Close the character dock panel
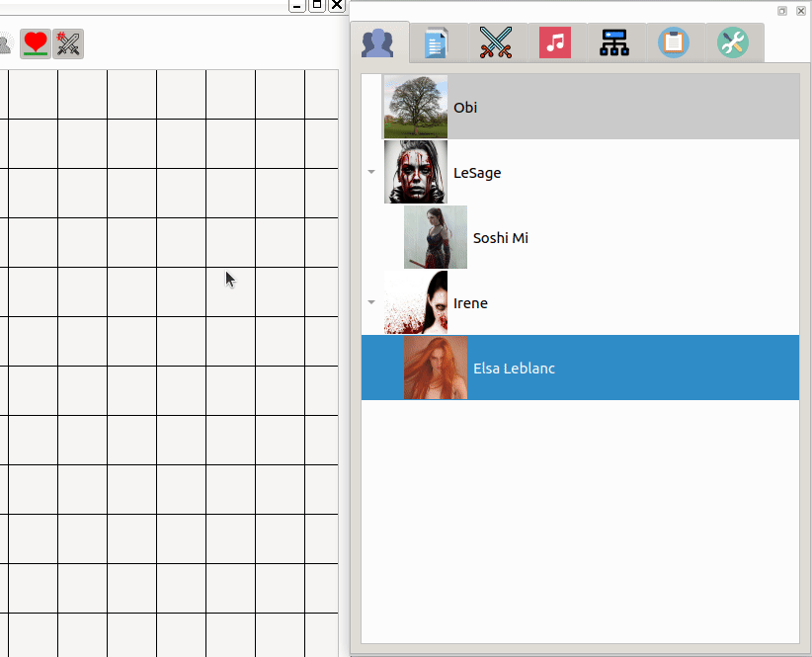 (800, 11)
